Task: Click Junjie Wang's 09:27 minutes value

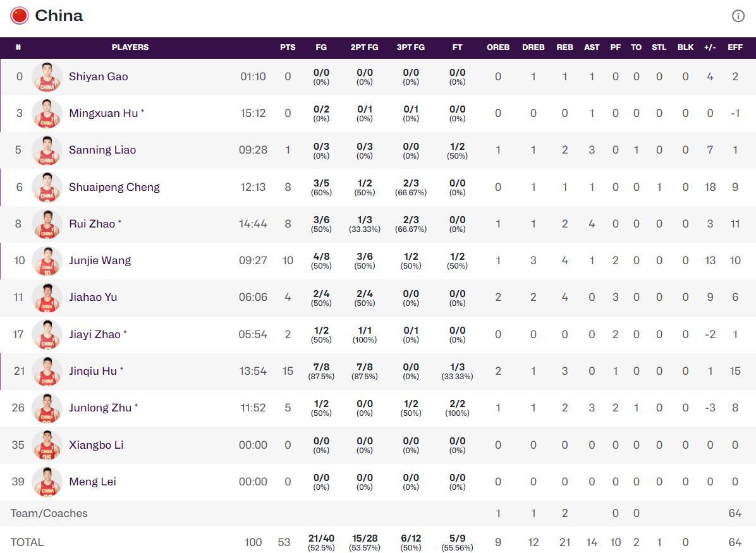Action: (253, 260)
